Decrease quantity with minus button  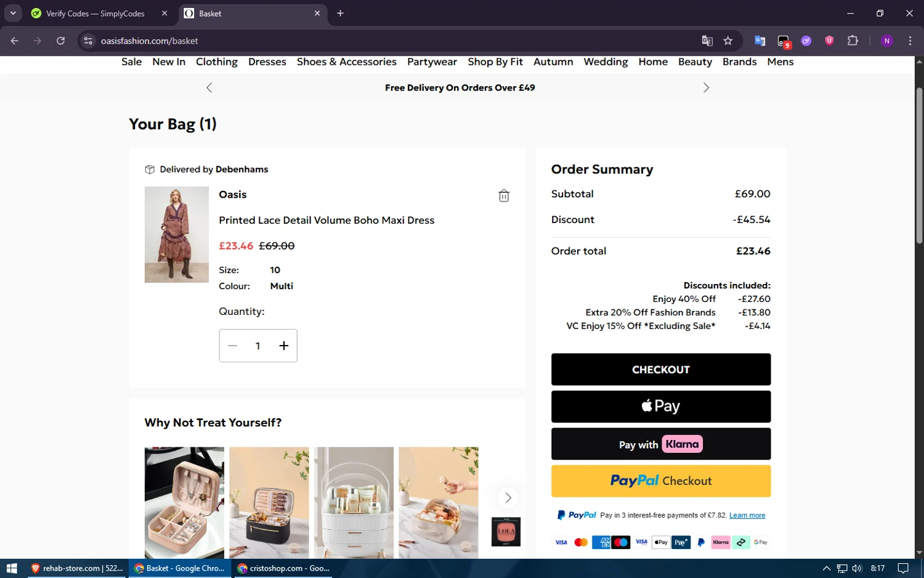click(232, 346)
